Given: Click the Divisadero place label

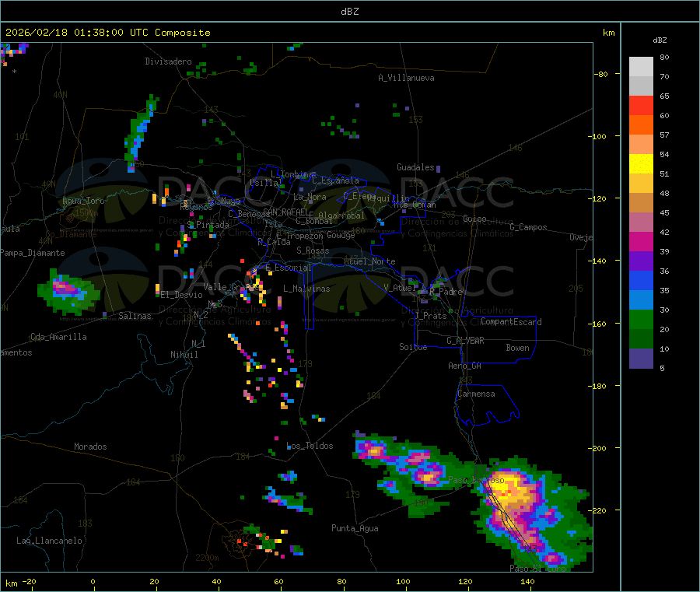Looking at the screenshot, I should click(x=168, y=61).
